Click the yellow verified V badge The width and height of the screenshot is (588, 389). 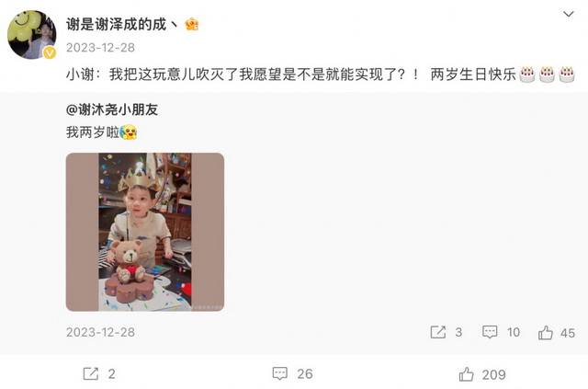50,53
